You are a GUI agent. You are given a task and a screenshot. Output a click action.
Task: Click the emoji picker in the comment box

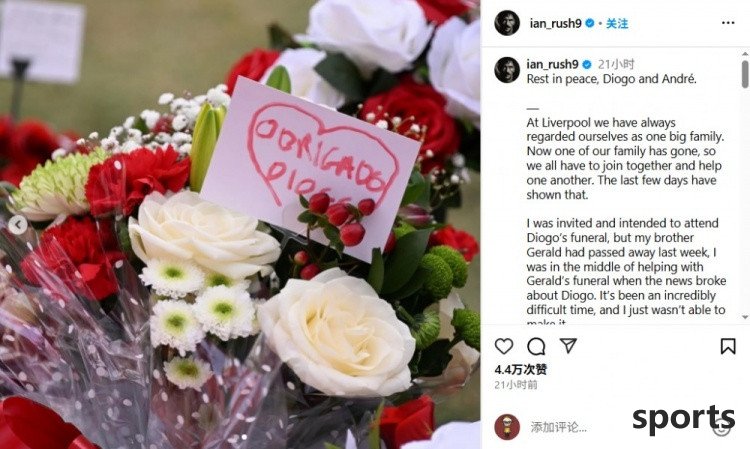721,428
